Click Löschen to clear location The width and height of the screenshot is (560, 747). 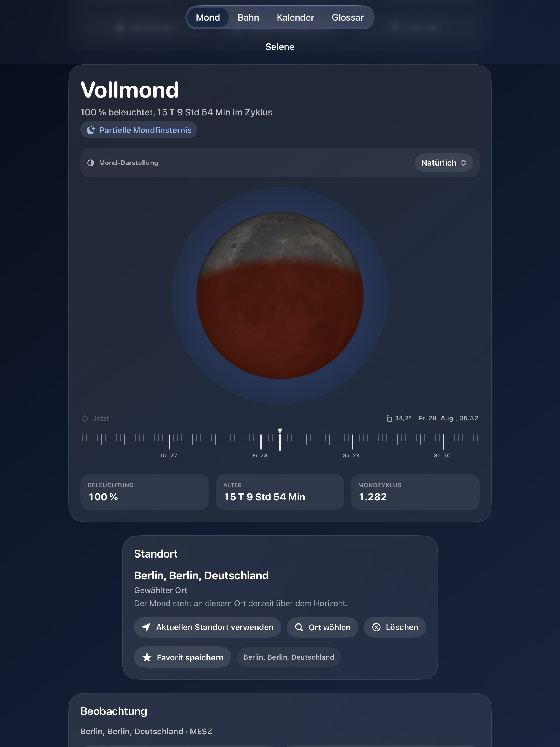[395, 627]
